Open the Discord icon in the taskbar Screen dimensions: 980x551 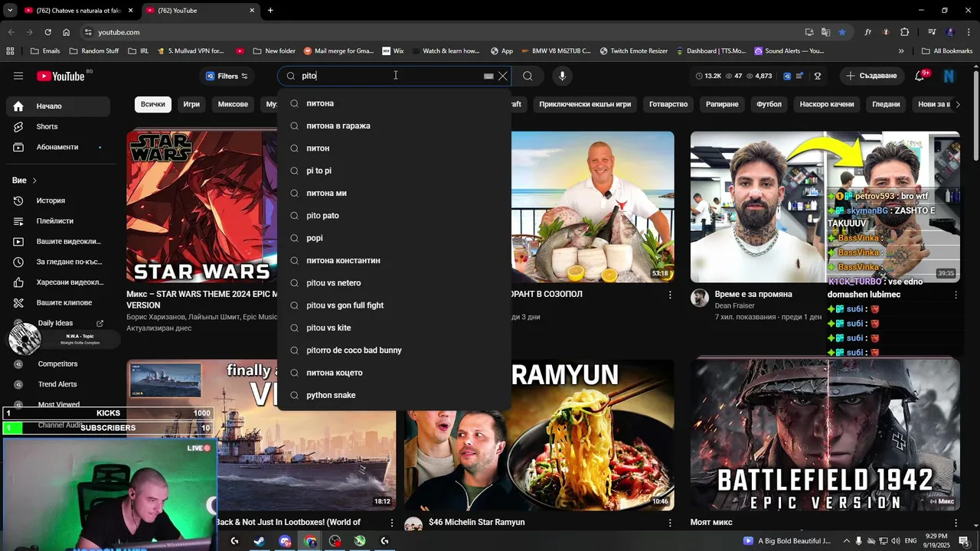[x=285, y=541]
